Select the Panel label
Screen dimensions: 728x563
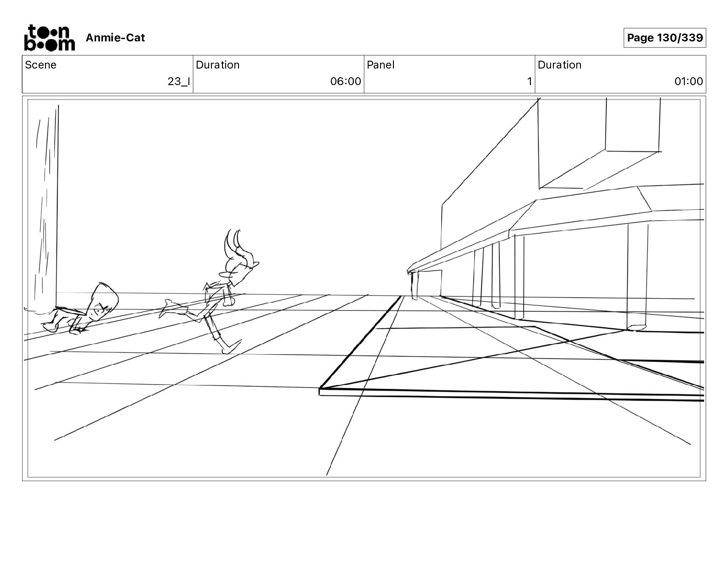point(381,65)
